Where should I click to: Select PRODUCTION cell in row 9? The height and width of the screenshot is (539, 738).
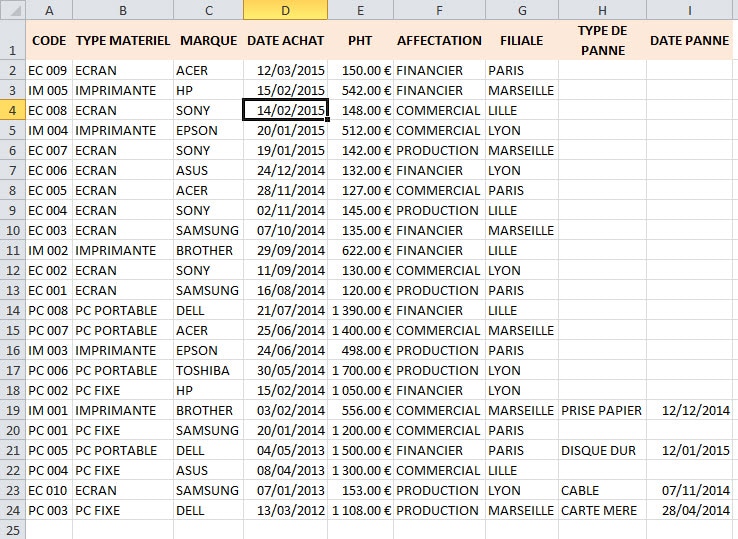(x=439, y=210)
